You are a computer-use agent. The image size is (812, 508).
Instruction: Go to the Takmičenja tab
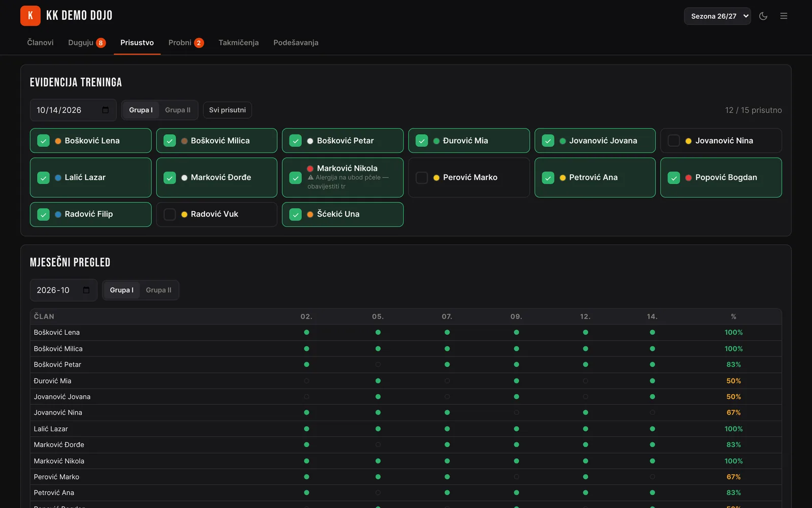coord(239,43)
